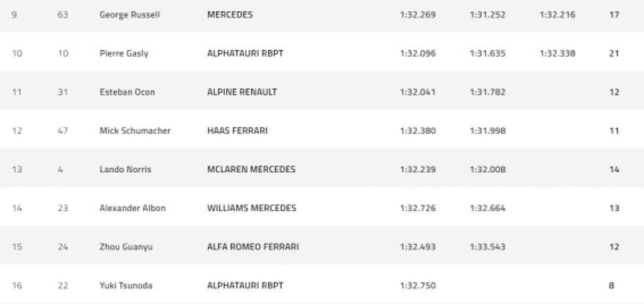Open the Lando Norris driver link

(125, 170)
